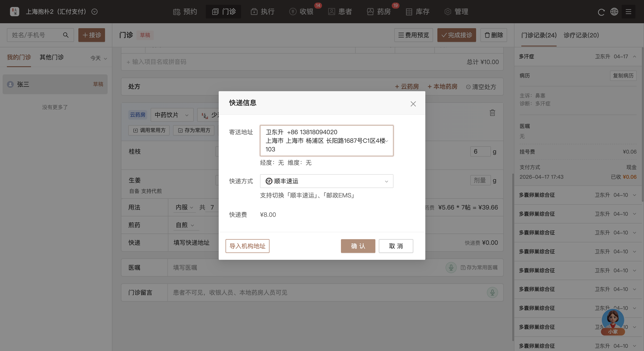Click the globe language icon
This screenshot has height=351, width=644.
click(614, 12)
